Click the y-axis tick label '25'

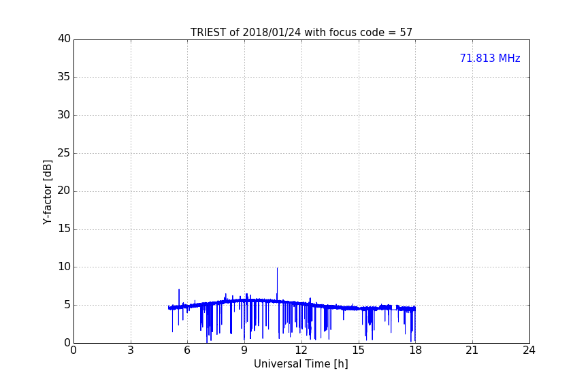[x=64, y=152]
